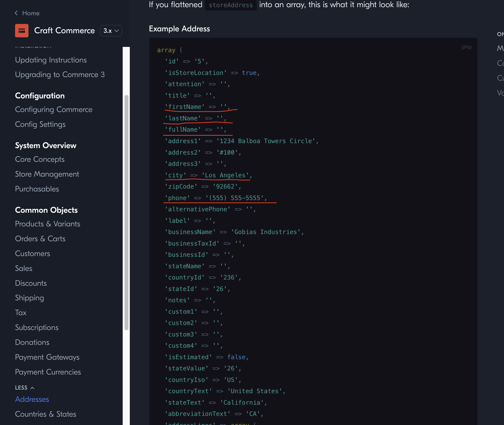Viewport: 504px width, 425px height.
Task: Open the 3.x version dropdown
Action: tap(111, 31)
